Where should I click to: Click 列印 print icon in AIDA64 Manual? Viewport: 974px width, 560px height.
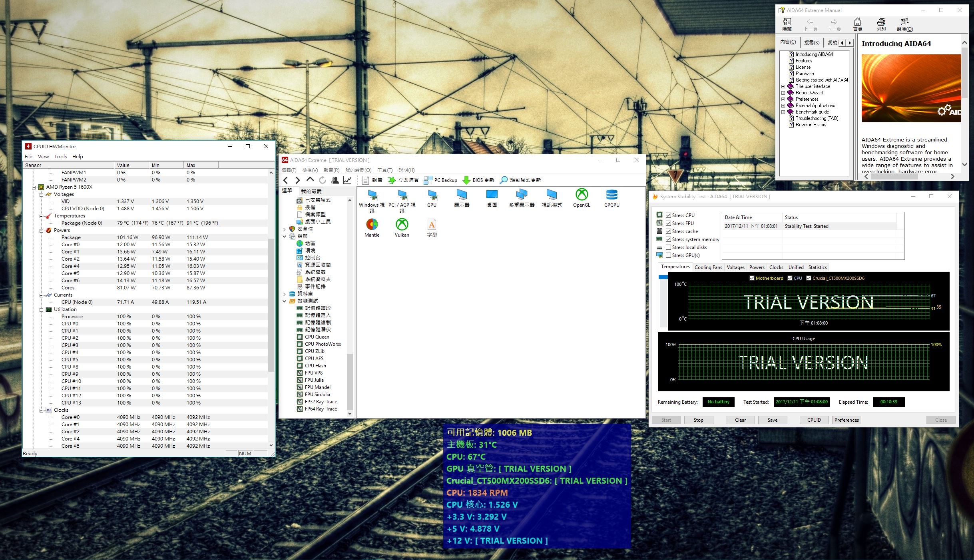click(881, 25)
